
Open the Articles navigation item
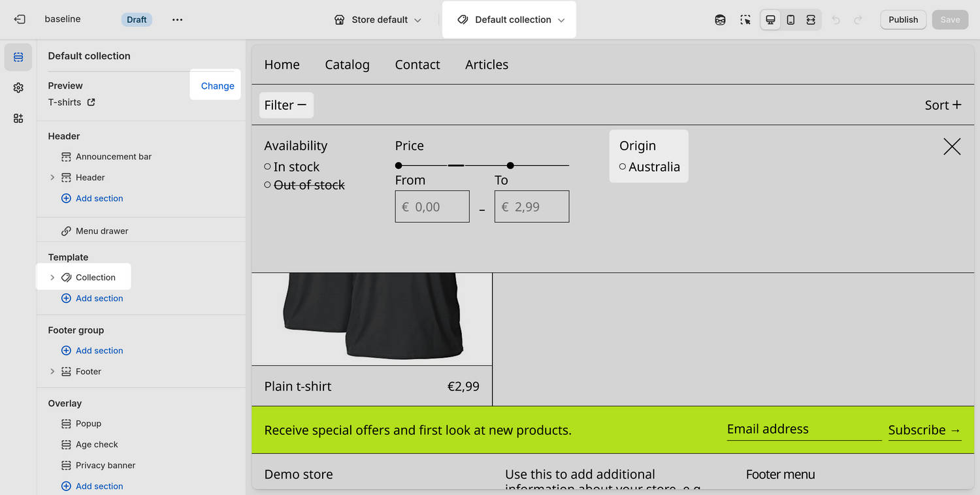point(486,65)
